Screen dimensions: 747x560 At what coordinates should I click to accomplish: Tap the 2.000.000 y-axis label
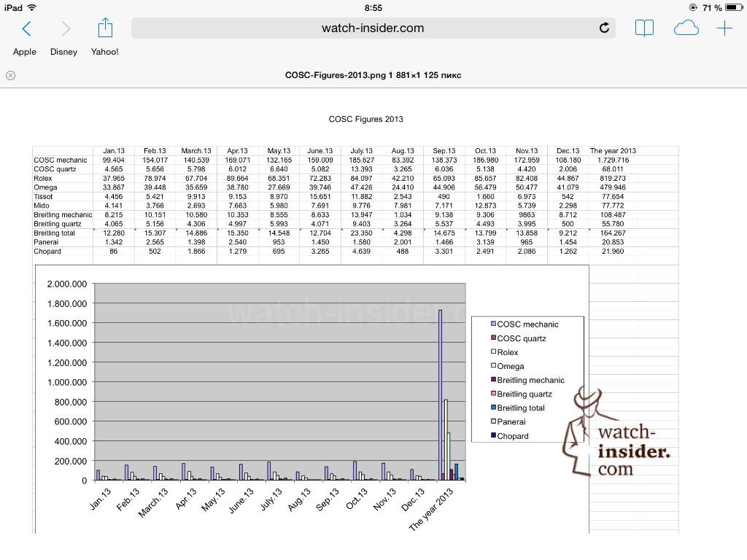tap(67, 284)
